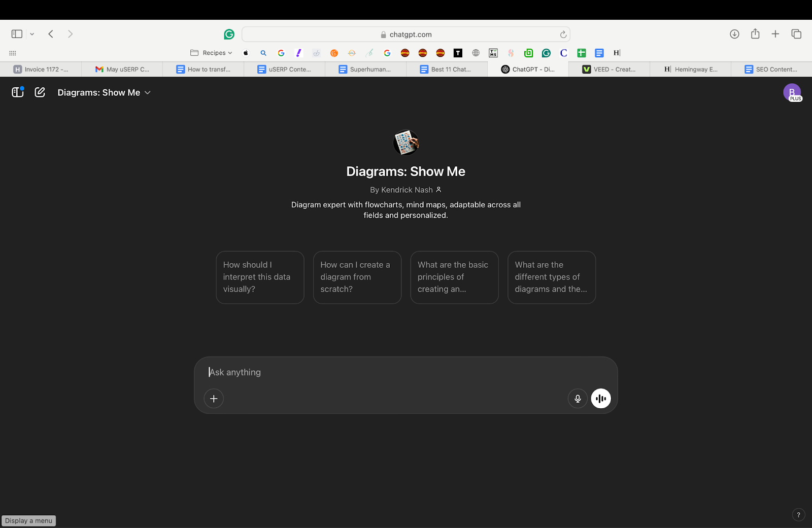Open the TMS favicon bookmark

493,53
